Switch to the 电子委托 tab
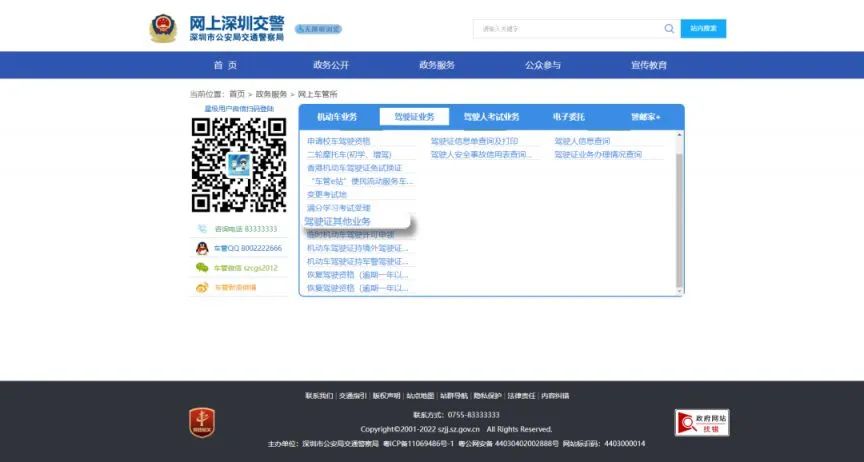The width and height of the screenshot is (864, 462). [x=569, y=117]
